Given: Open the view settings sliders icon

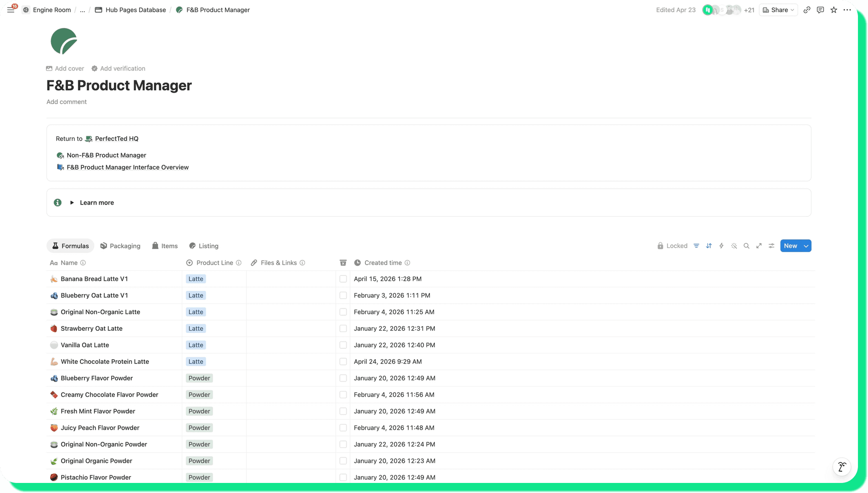Looking at the screenshot, I should (x=772, y=246).
